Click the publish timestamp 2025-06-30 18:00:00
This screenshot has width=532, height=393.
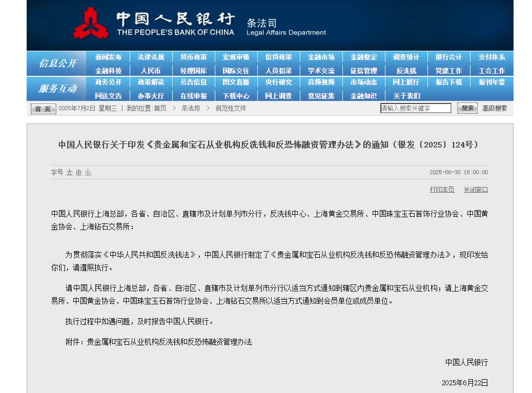[x=459, y=172]
